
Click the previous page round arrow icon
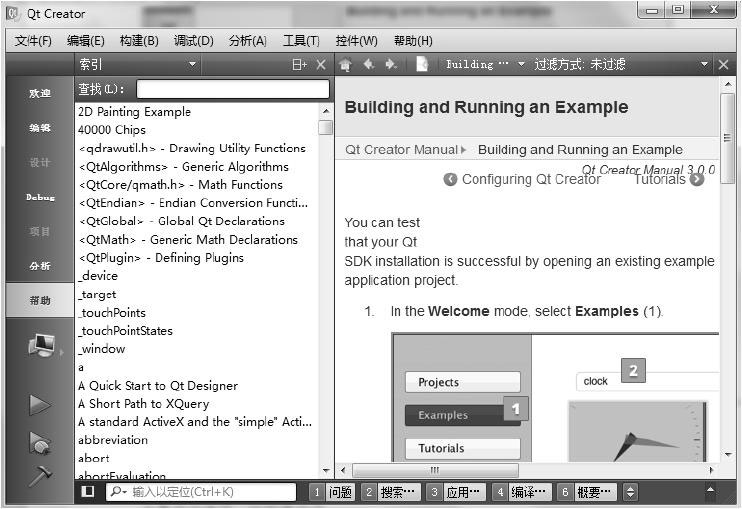tap(450, 179)
